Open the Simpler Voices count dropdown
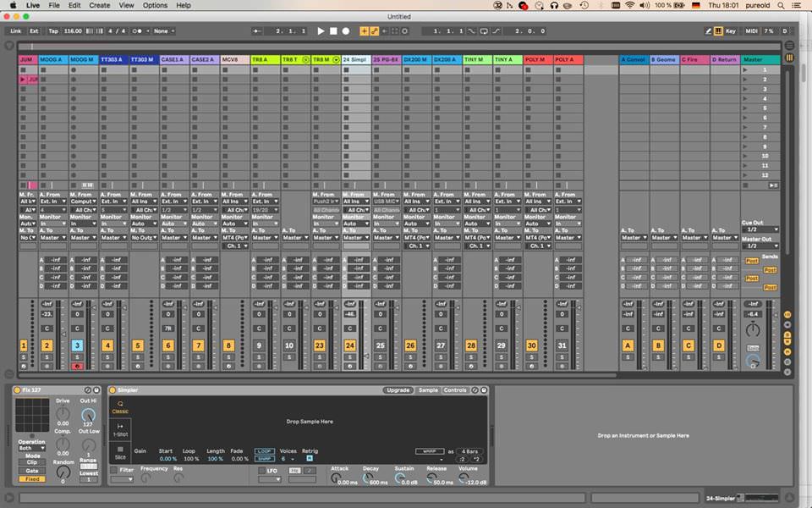Image resolution: width=812 pixels, height=508 pixels. pyautogui.click(x=287, y=459)
